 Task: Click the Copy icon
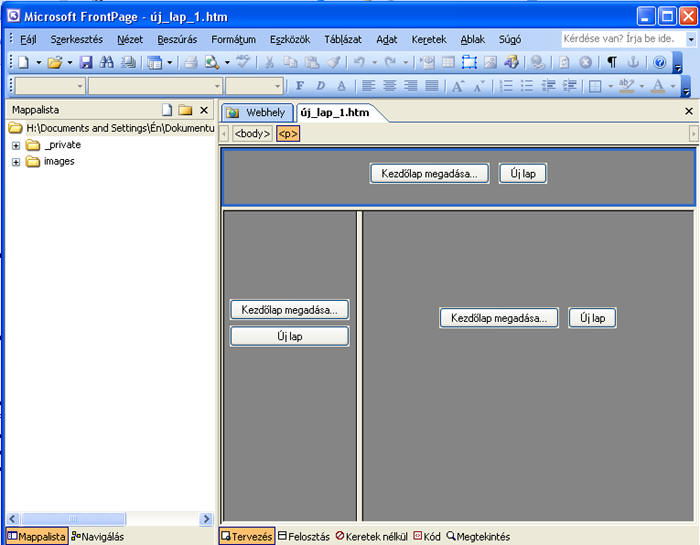point(290,62)
